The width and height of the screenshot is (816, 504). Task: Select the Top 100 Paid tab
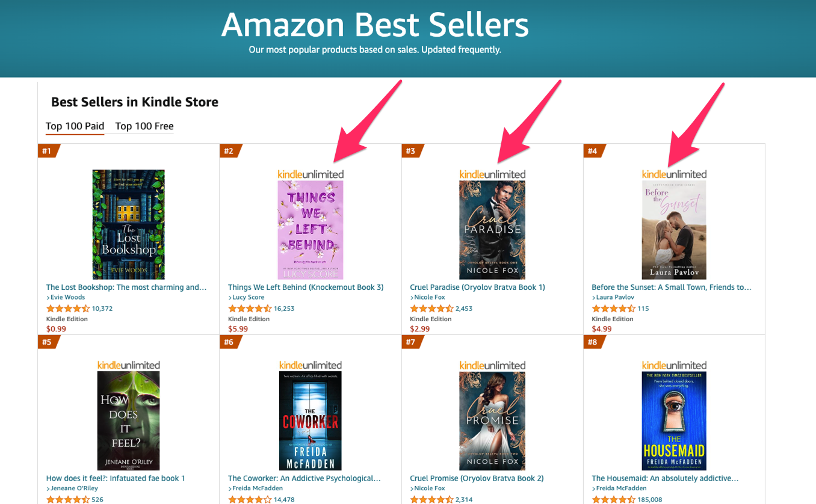75,126
